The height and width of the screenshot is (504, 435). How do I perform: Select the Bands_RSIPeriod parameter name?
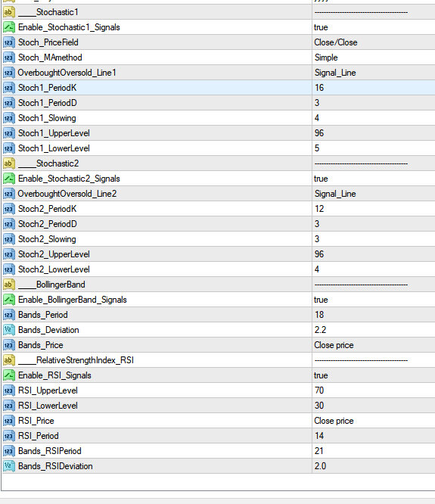pos(50,451)
